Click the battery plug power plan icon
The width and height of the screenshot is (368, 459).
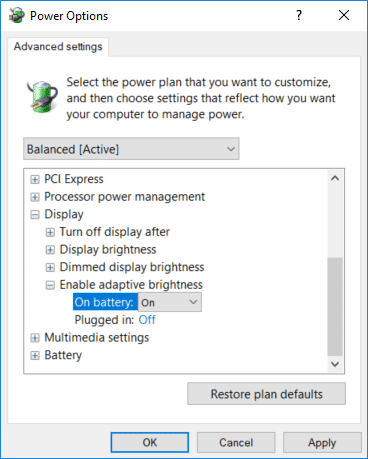[x=42, y=97]
